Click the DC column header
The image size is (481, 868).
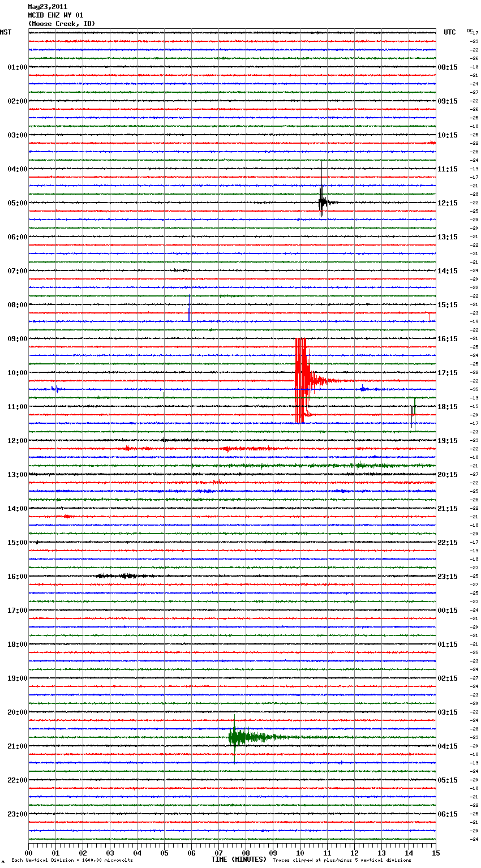click(x=470, y=31)
